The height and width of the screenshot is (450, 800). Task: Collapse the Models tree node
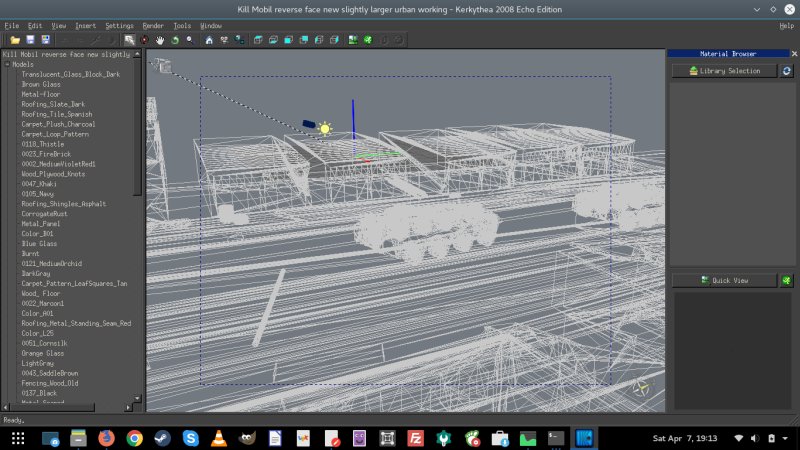(x=7, y=64)
